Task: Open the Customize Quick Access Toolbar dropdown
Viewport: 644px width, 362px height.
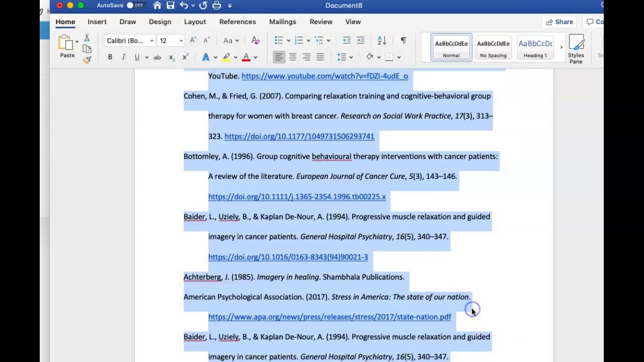Action: click(x=230, y=6)
